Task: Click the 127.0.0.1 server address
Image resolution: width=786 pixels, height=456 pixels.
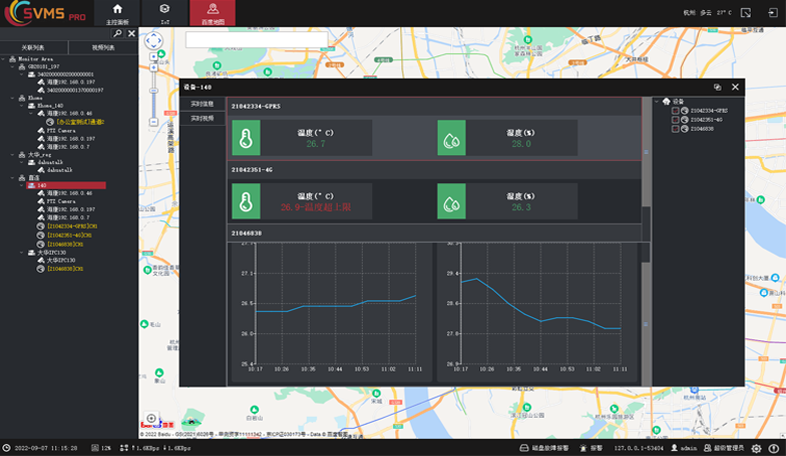Action: pyautogui.click(x=638, y=448)
